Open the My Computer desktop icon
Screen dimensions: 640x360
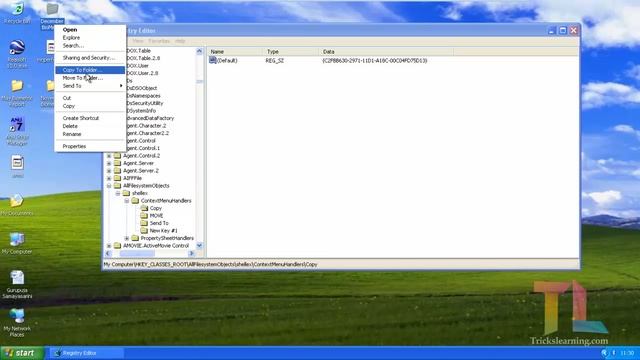click(x=17, y=240)
